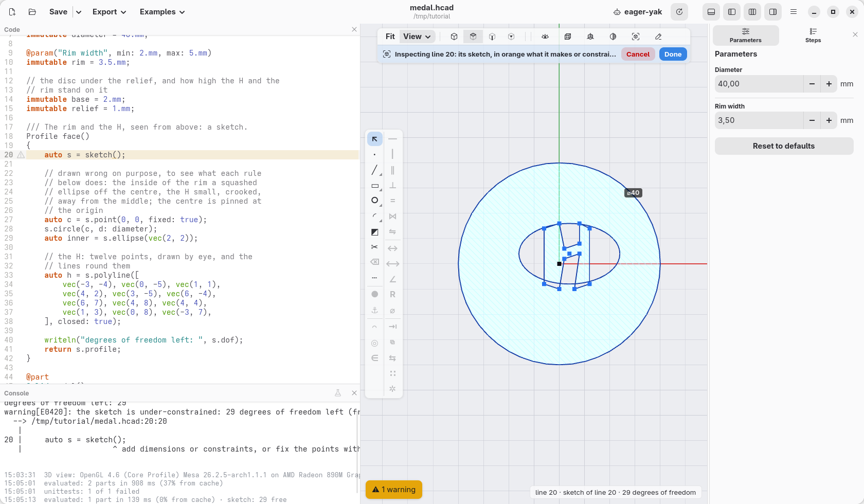Toggle the eye visibility icon in the view toolbar

[x=545, y=37]
